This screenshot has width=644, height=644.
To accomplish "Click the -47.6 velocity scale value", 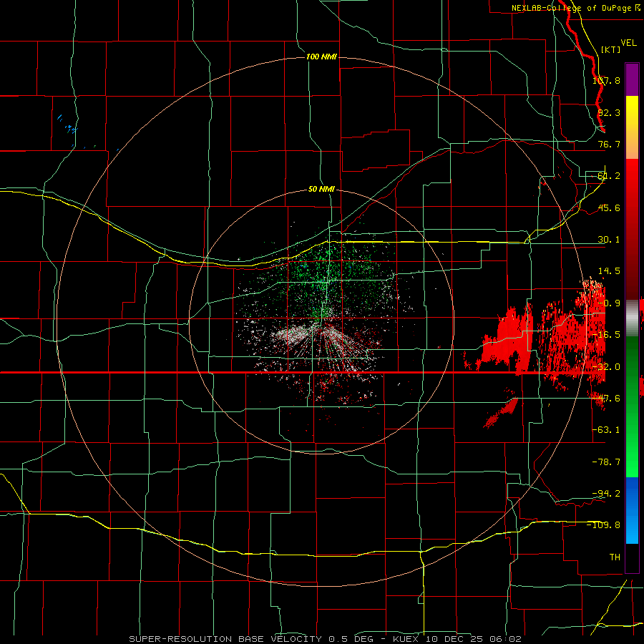I will click(606, 399).
